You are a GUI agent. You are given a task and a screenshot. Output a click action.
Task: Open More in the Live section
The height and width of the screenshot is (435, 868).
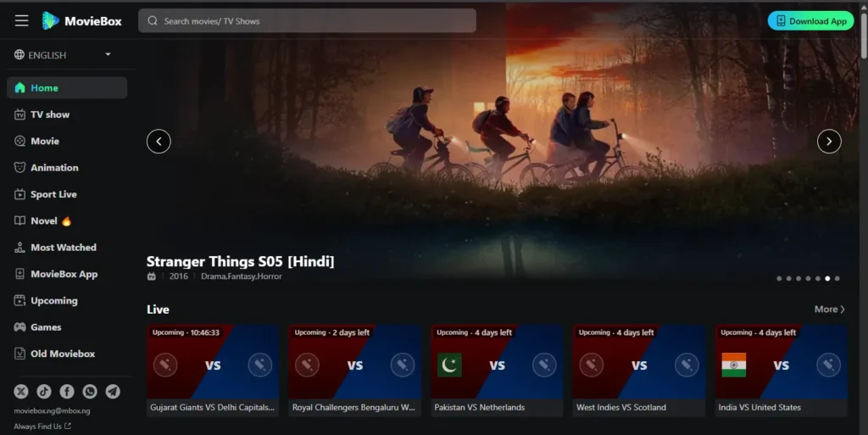click(x=829, y=310)
